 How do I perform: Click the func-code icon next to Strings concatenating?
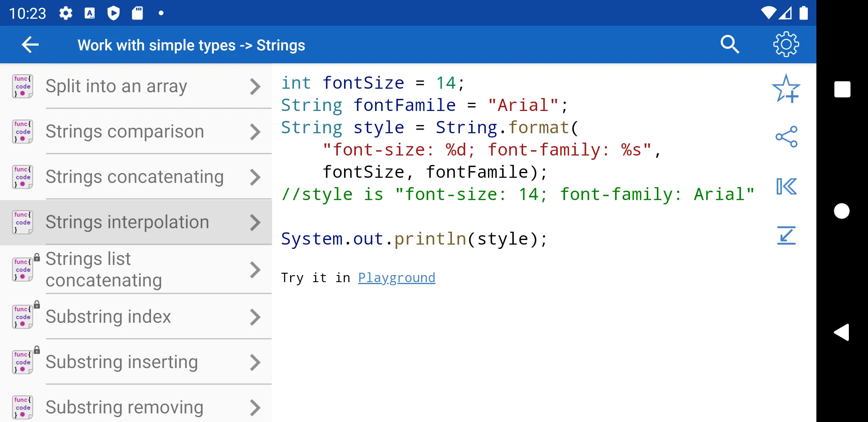pyautogui.click(x=22, y=177)
